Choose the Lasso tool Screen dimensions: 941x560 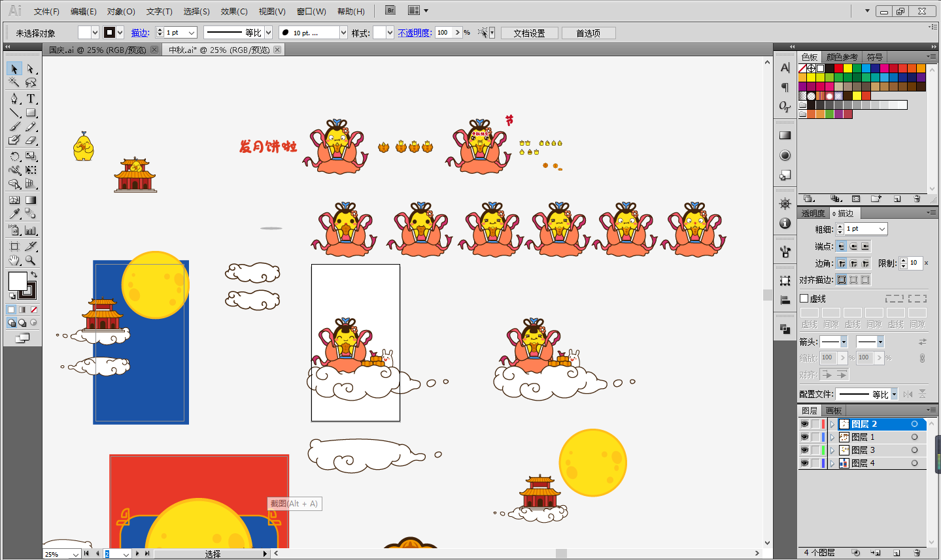(31, 82)
